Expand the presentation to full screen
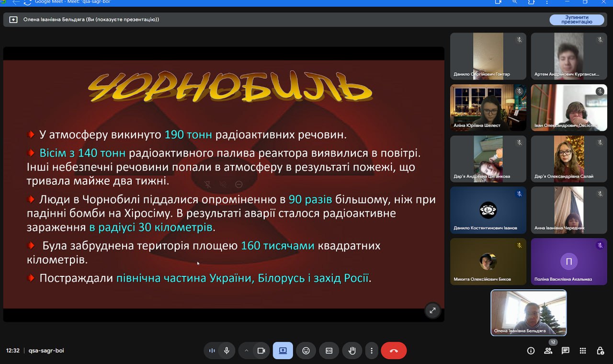Image resolution: width=613 pixels, height=364 pixels. 432,310
